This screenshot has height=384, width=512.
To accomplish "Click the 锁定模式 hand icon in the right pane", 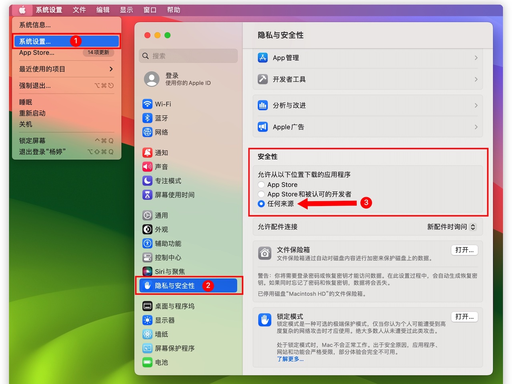I will (x=265, y=320).
